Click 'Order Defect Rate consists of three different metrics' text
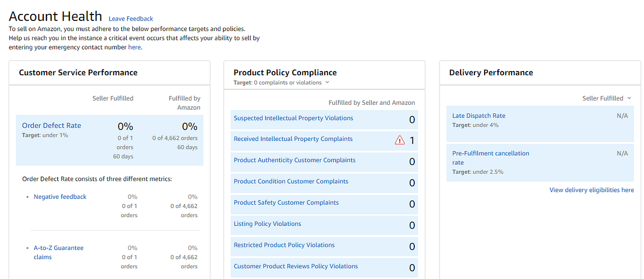The image size is (644, 279). (x=97, y=179)
